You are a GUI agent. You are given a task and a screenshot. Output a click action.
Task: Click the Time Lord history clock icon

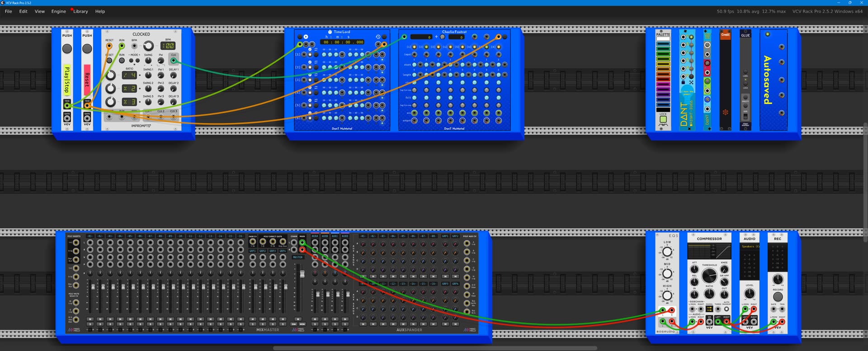(378, 37)
